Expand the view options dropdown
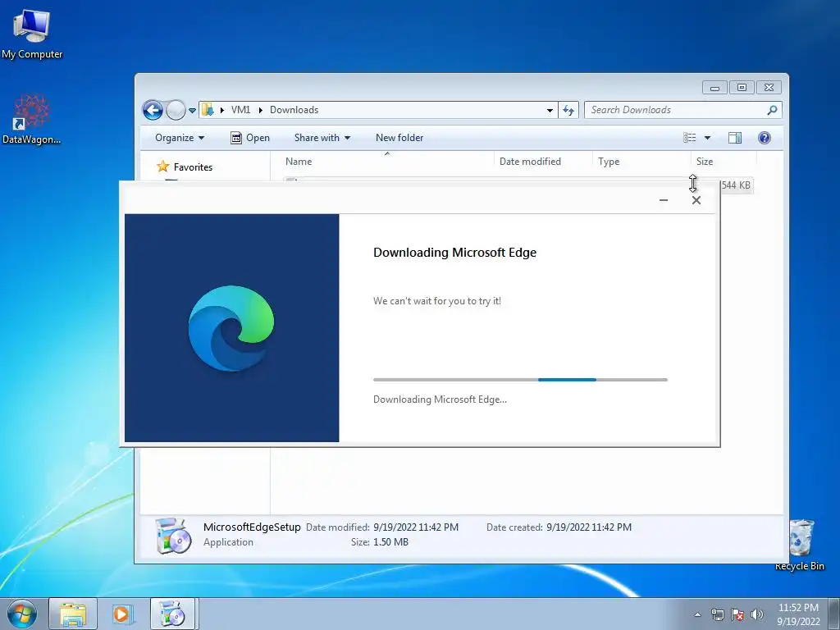840x630 pixels. click(x=707, y=138)
